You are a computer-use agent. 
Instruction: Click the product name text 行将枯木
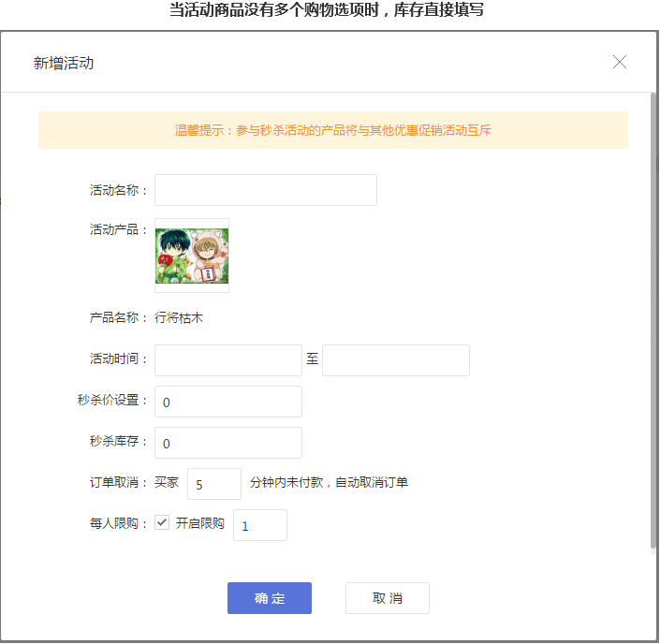click(x=179, y=317)
